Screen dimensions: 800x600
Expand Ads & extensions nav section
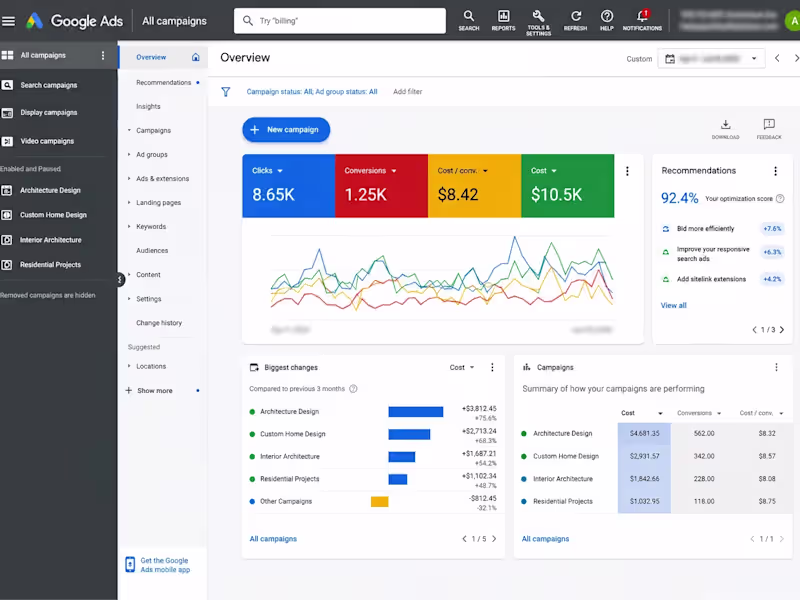point(129,178)
